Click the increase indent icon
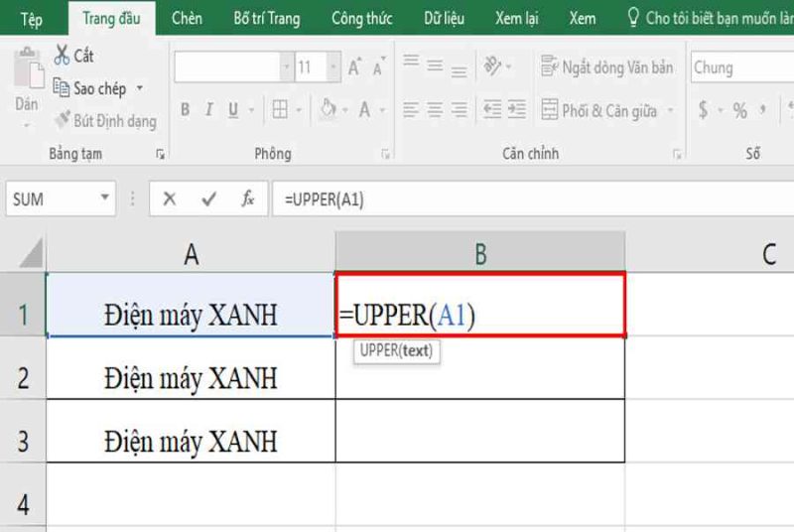Image resolution: width=794 pixels, height=532 pixels. point(516,109)
